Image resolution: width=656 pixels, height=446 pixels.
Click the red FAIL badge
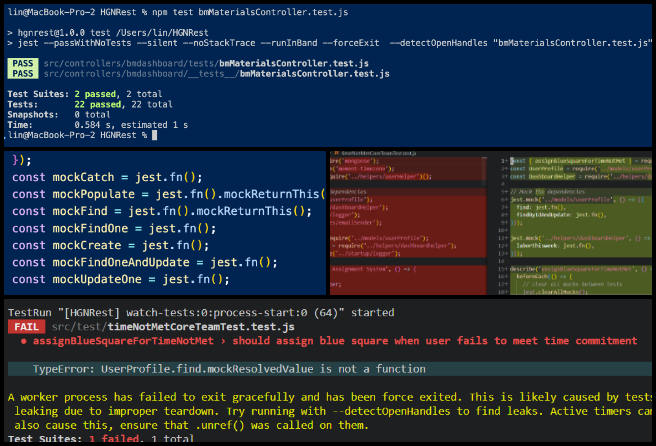point(26,327)
